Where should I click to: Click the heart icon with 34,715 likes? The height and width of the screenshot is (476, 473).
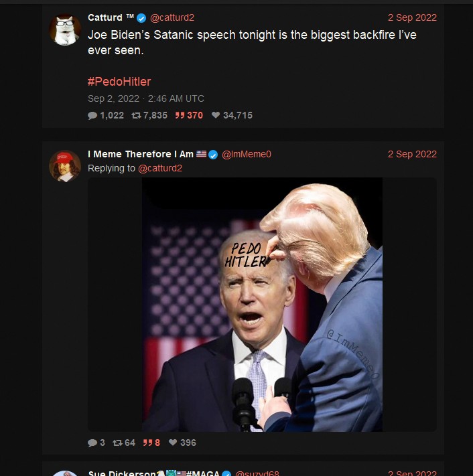coord(216,115)
